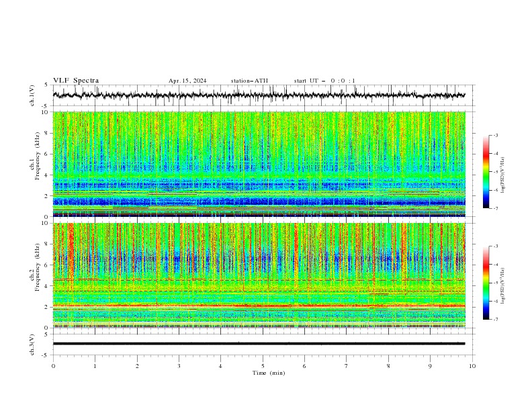The width and height of the screenshot is (532, 411).
Task: Click the upper PSD color bar
Action: tap(486, 172)
